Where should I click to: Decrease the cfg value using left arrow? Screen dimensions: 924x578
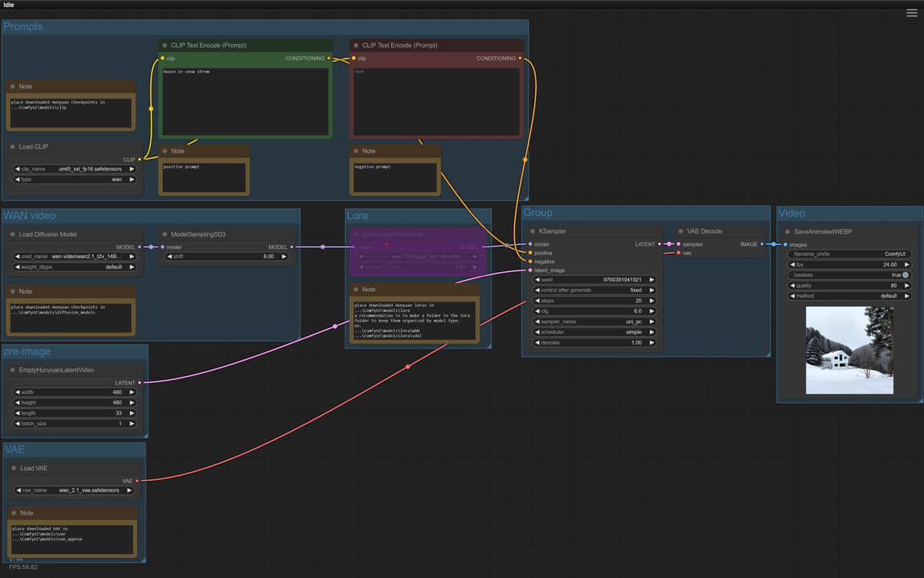click(x=537, y=311)
